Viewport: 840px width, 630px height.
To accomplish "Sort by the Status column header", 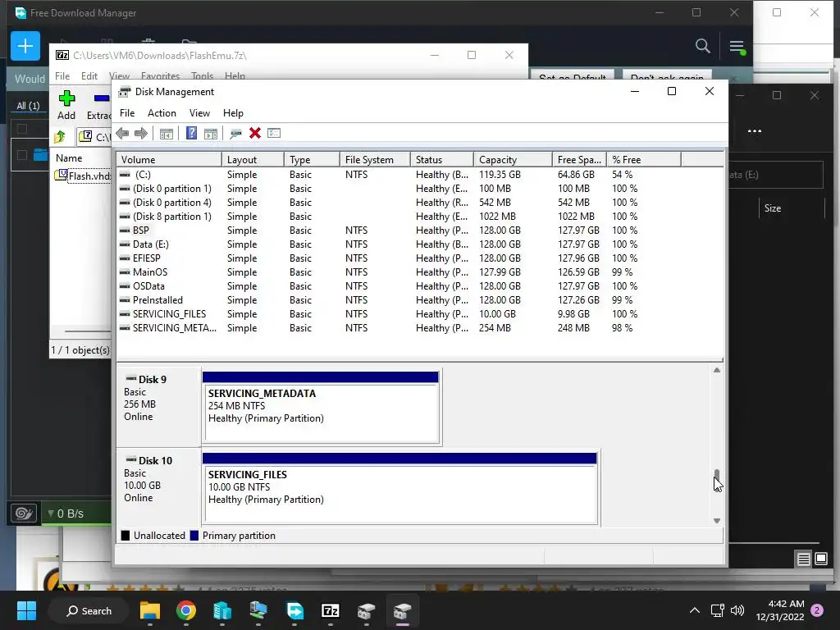I will (442, 160).
